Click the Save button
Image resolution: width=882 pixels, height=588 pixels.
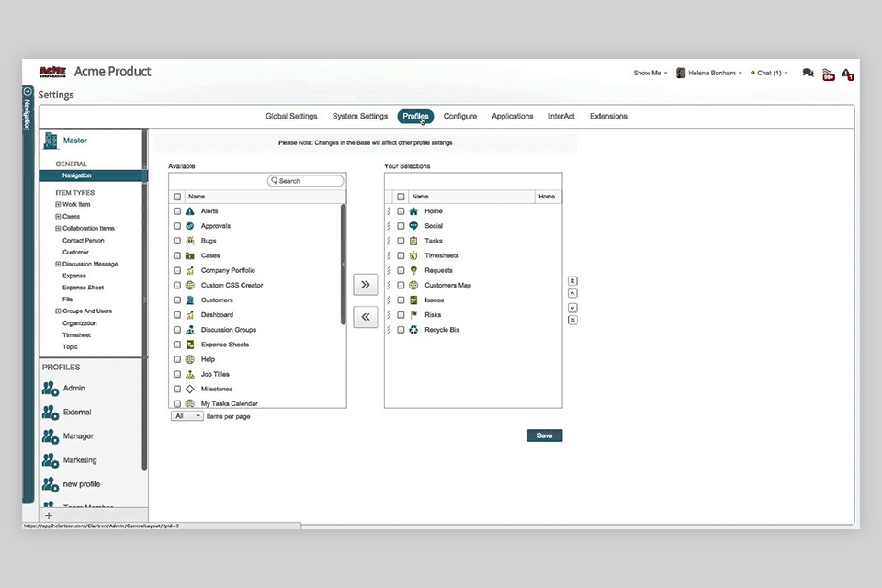545,435
